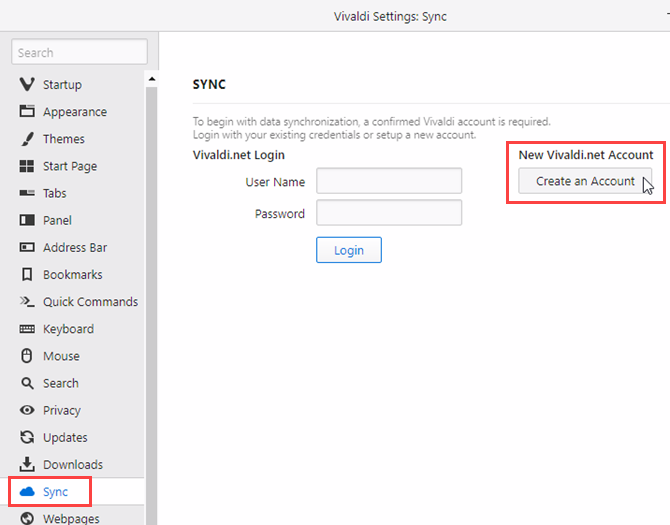670x525 pixels.
Task: Select Start Page settings
Action: tap(72, 166)
